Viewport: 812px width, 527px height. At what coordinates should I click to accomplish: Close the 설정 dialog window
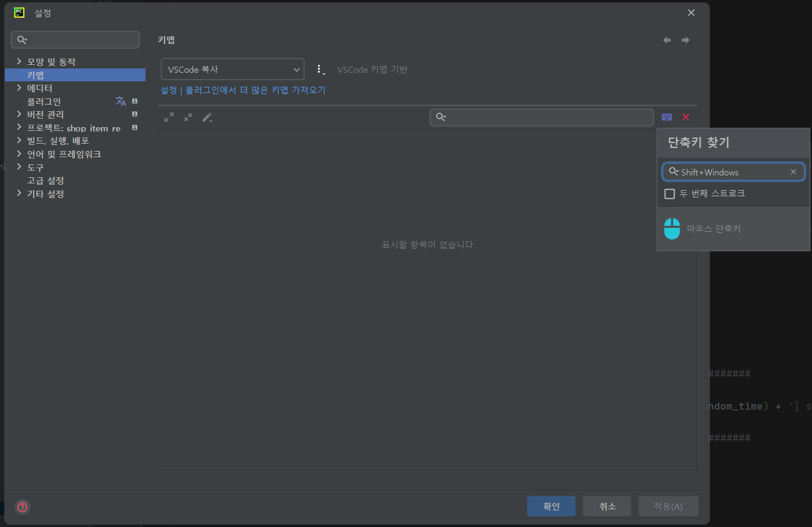[x=691, y=13]
